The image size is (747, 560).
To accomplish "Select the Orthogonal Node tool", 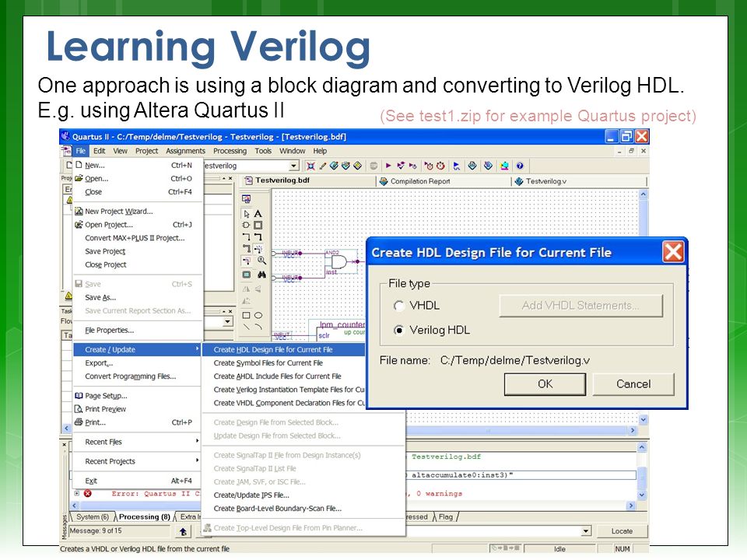I will pos(247,236).
